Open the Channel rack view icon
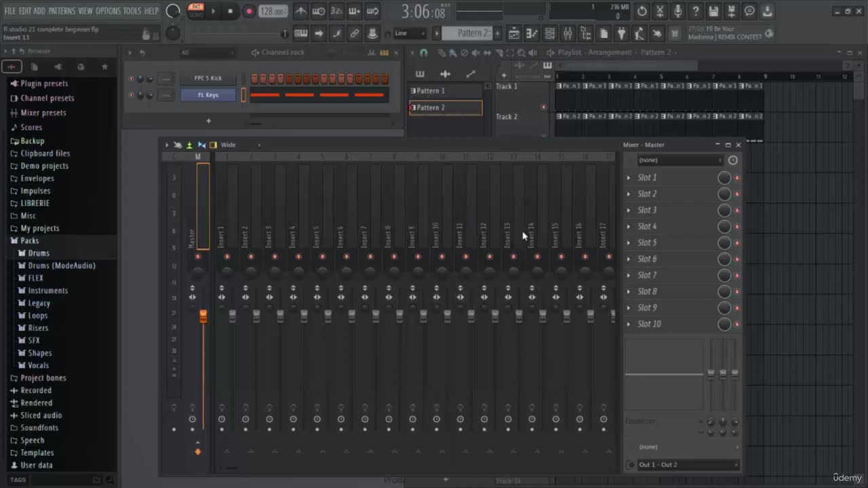The image size is (868, 488). coord(550,33)
